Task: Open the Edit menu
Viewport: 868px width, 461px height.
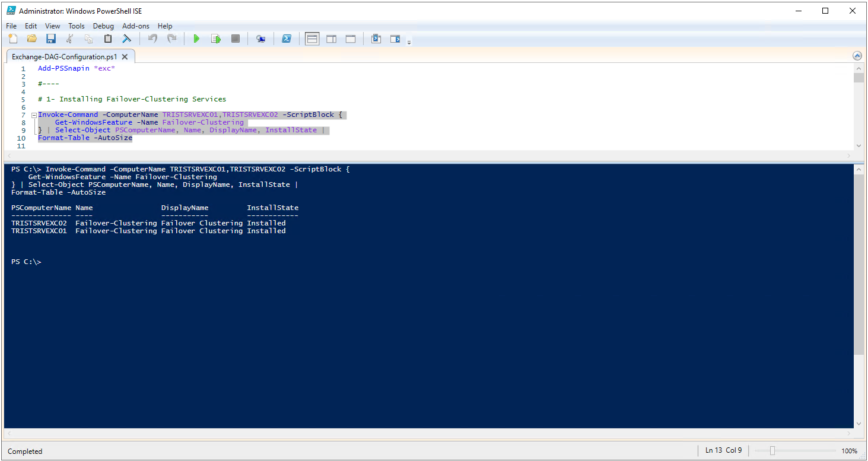Action: pyautogui.click(x=31, y=26)
